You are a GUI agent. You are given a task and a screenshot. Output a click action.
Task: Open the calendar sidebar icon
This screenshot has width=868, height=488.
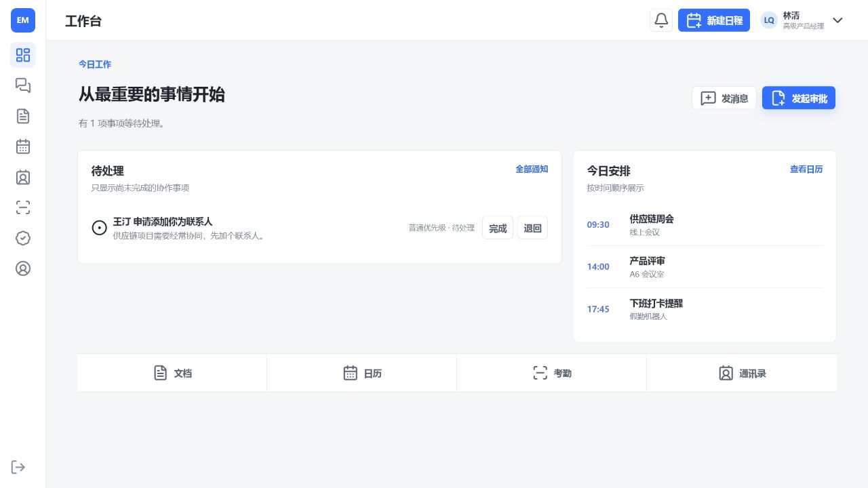pyautogui.click(x=23, y=146)
